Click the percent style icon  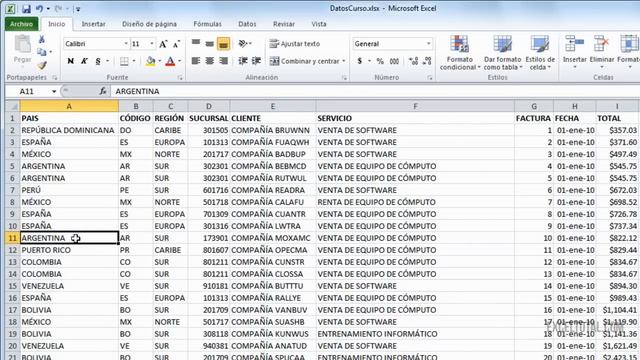pos(380,61)
